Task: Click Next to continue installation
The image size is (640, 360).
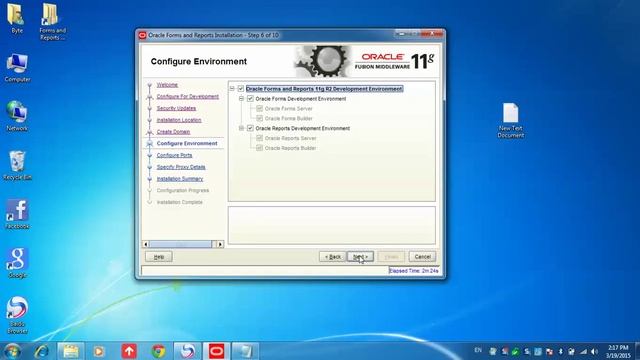Action: point(360,257)
